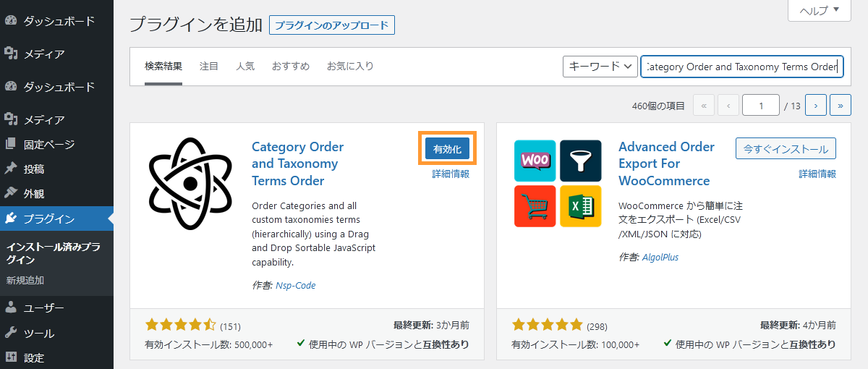Click the 投稿 pushpin icon
Screen dimensions: 868x369
[11, 169]
